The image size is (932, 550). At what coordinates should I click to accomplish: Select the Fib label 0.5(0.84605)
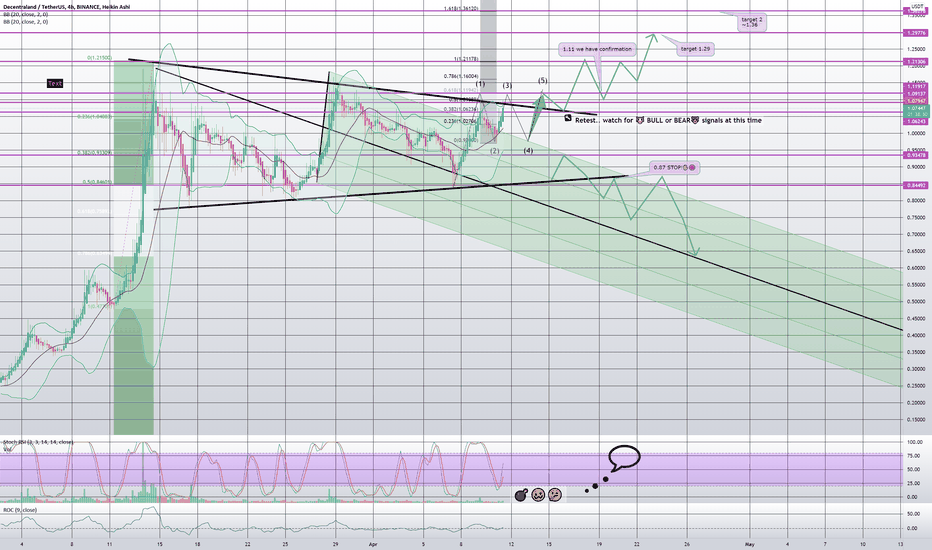tap(97, 183)
